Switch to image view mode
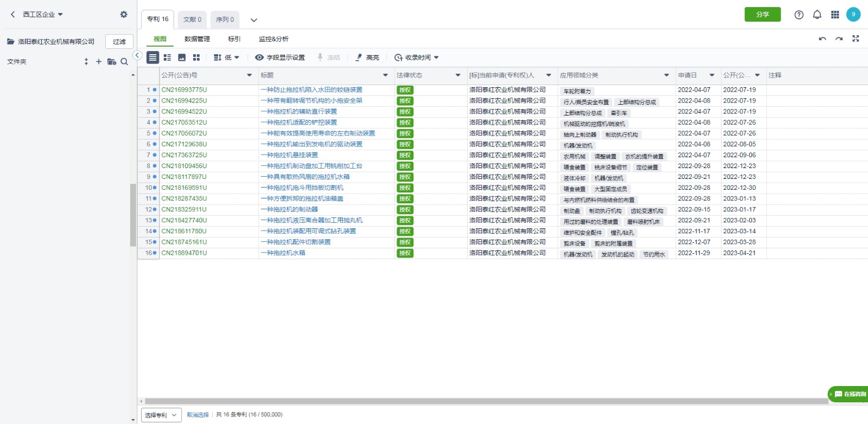The height and width of the screenshot is (424, 868). pyautogui.click(x=182, y=57)
